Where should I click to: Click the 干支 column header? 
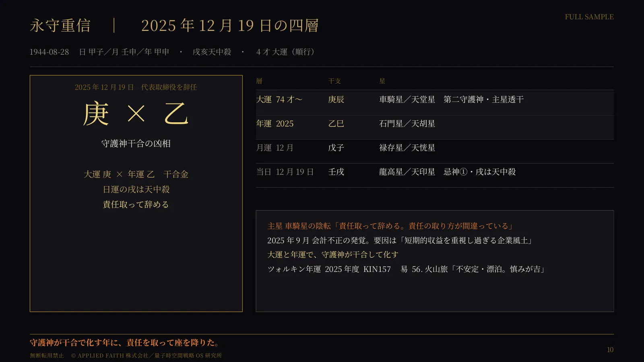coord(334,81)
